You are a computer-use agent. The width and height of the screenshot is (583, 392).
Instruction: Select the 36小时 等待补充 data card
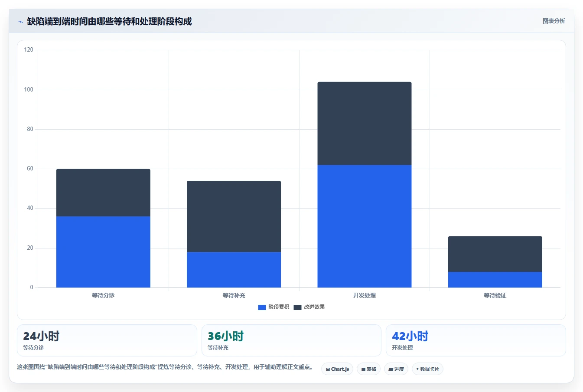click(x=291, y=340)
